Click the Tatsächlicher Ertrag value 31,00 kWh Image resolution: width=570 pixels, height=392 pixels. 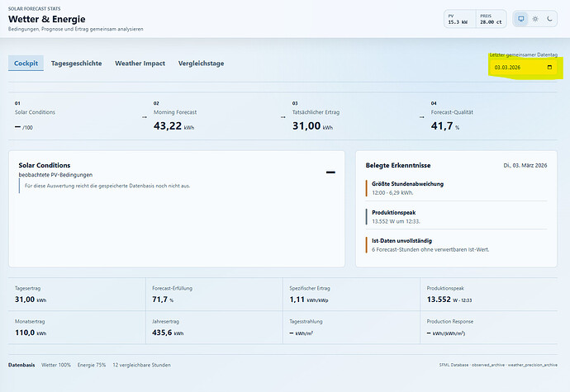tap(312, 126)
